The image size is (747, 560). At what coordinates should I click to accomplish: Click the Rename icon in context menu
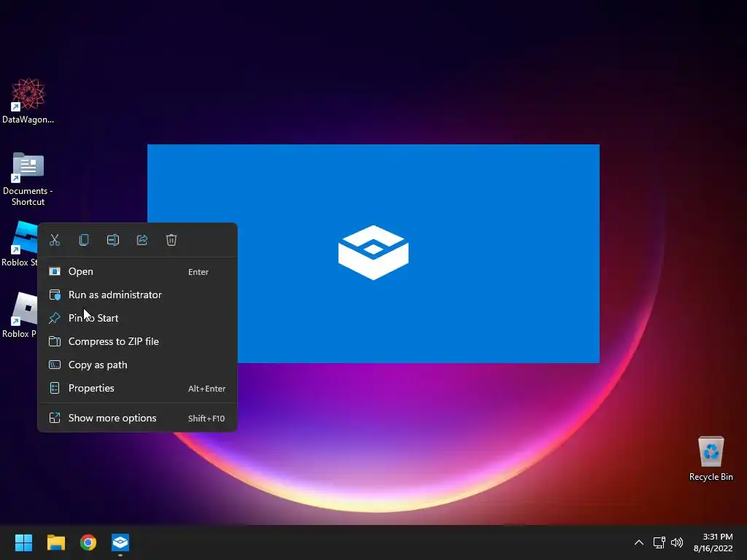tap(113, 240)
